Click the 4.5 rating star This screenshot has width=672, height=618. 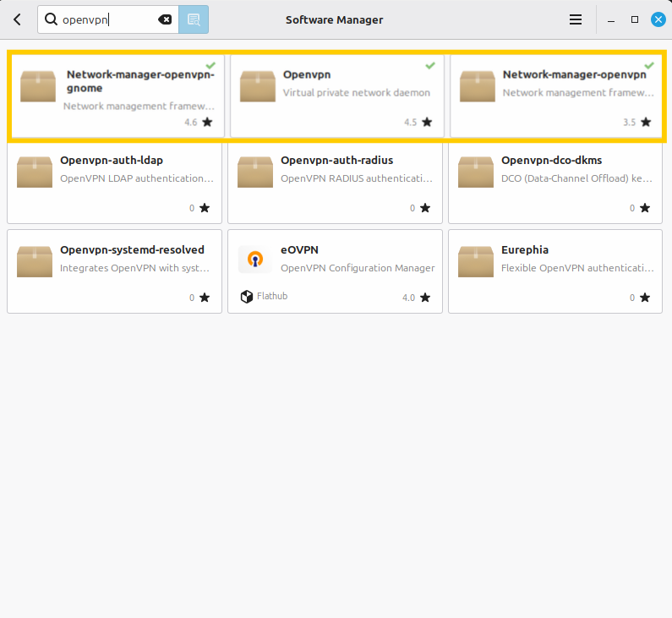pyautogui.click(x=427, y=122)
